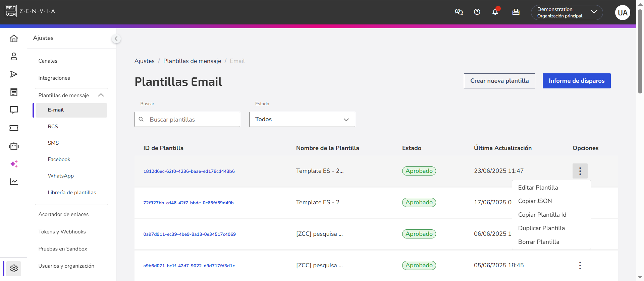The image size is (644, 281).
Task: Open template ID 1812d6ec-62f0-4236-baae-ed178cd443b6
Action: [189, 171]
